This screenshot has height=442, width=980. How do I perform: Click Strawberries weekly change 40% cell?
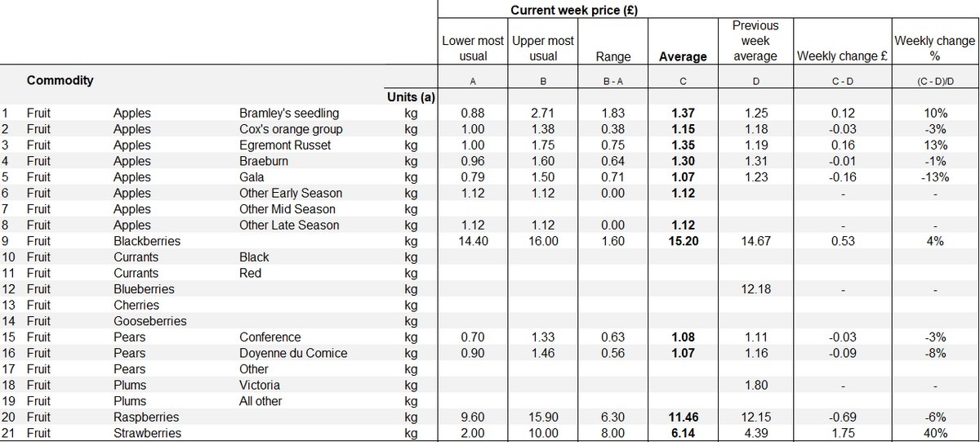pos(936,433)
